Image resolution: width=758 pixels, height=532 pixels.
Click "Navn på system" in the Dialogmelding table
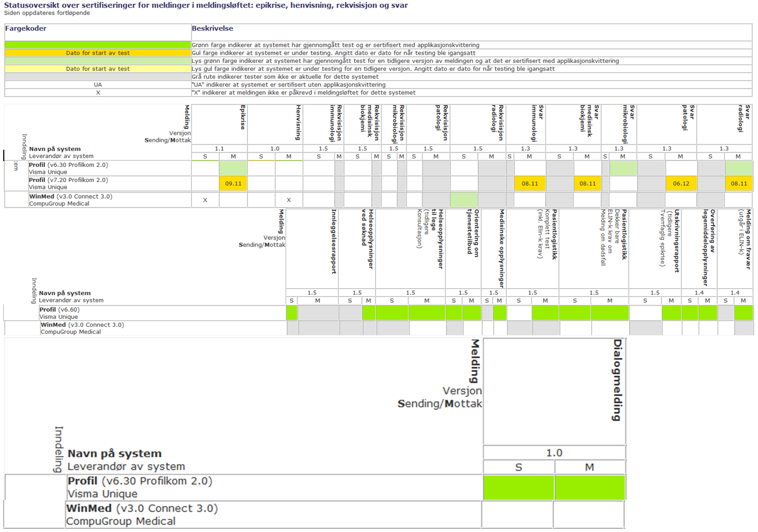pyautogui.click(x=114, y=454)
